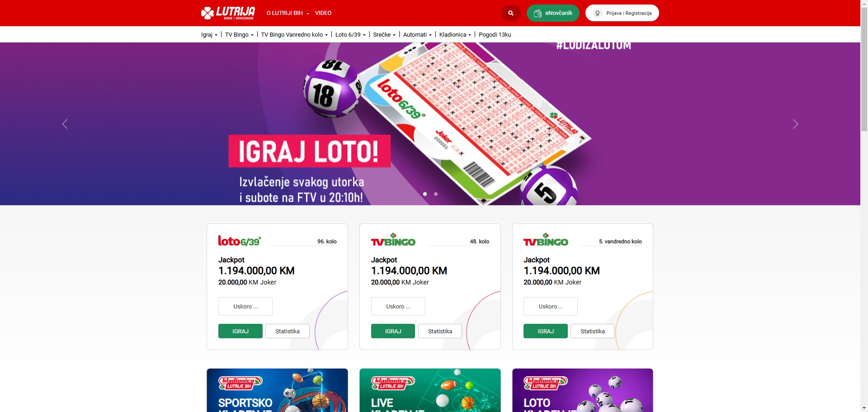Open the search magnifier icon
This screenshot has height=412, width=868.
click(511, 13)
